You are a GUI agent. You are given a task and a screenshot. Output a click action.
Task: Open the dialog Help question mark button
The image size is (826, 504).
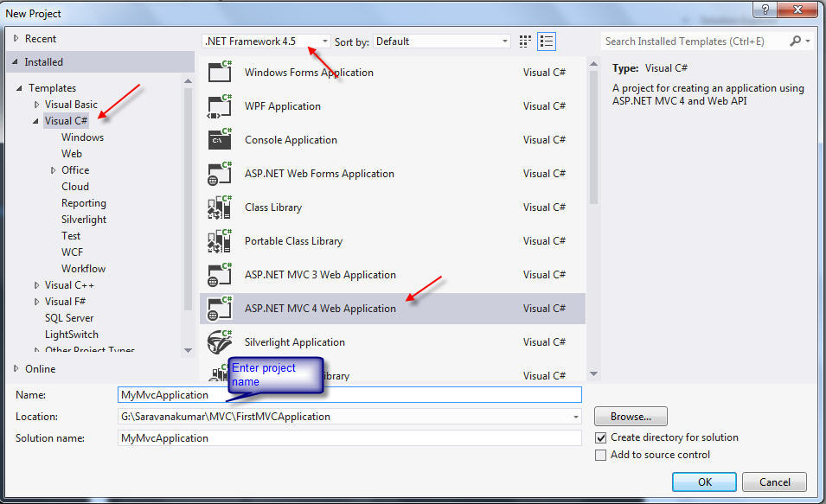tap(765, 9)
